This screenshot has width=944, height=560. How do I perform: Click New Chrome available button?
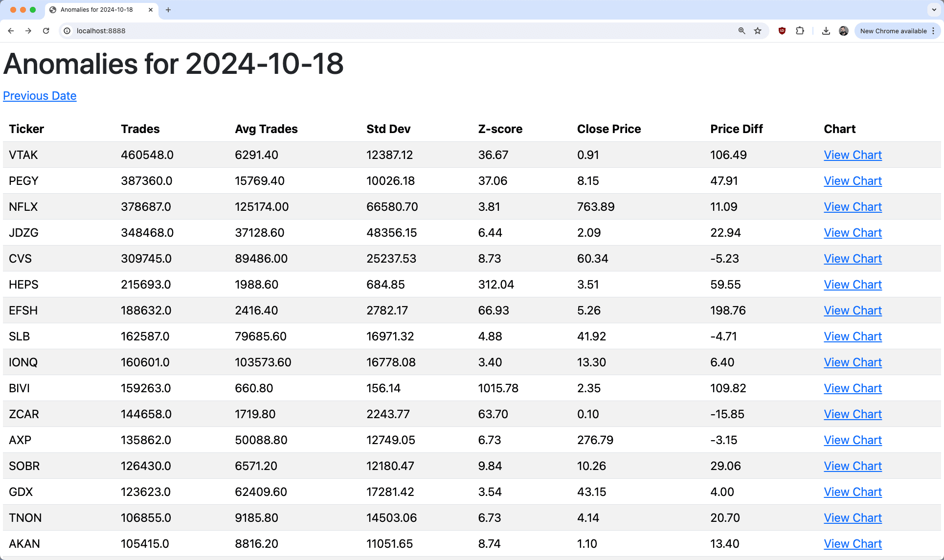pos(893,31)
